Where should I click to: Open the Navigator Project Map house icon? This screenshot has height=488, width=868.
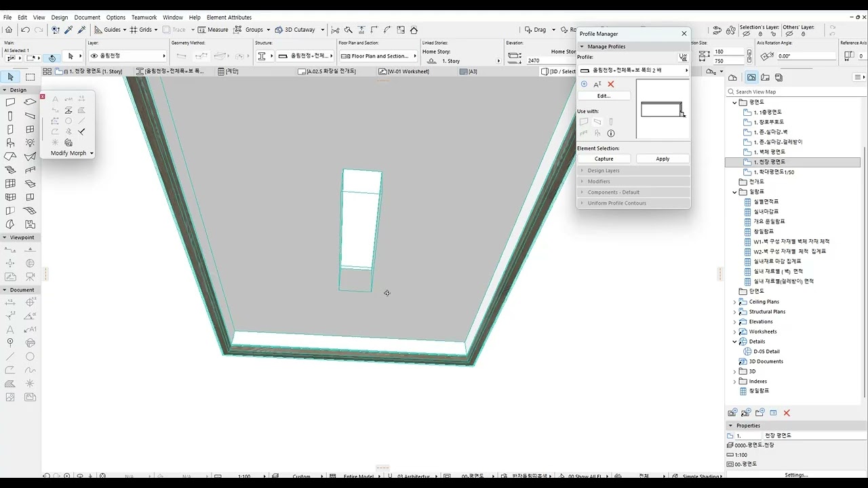[732, 77]
